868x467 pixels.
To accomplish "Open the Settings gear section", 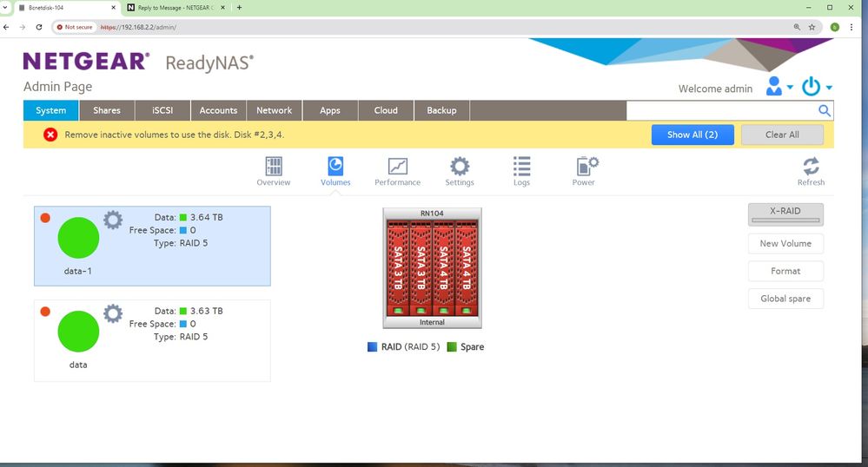I will (460, 167).
